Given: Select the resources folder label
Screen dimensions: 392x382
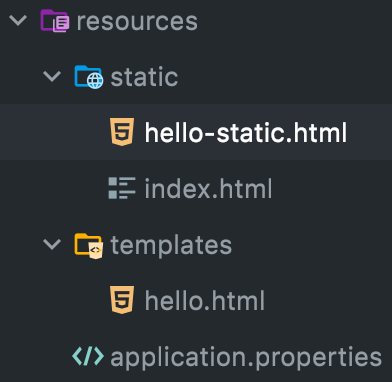Looking at the screenshot, I should 137,22.
